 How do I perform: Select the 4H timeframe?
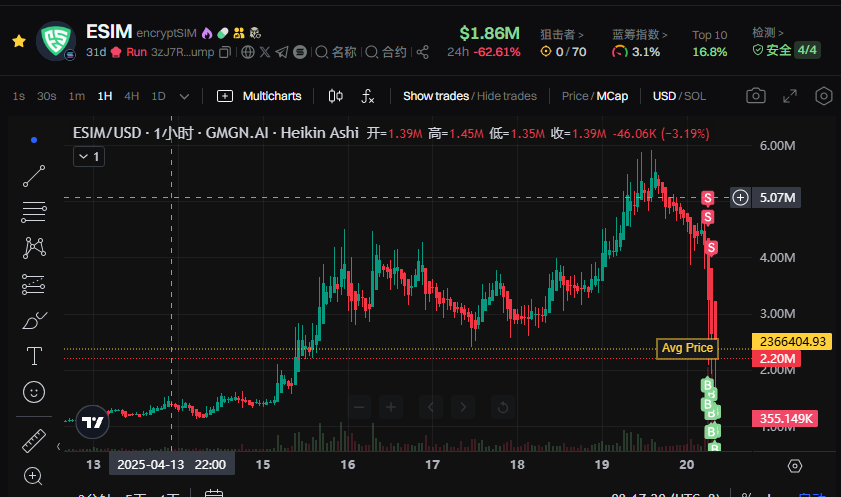pyautogui.click(x=131, y=96)
